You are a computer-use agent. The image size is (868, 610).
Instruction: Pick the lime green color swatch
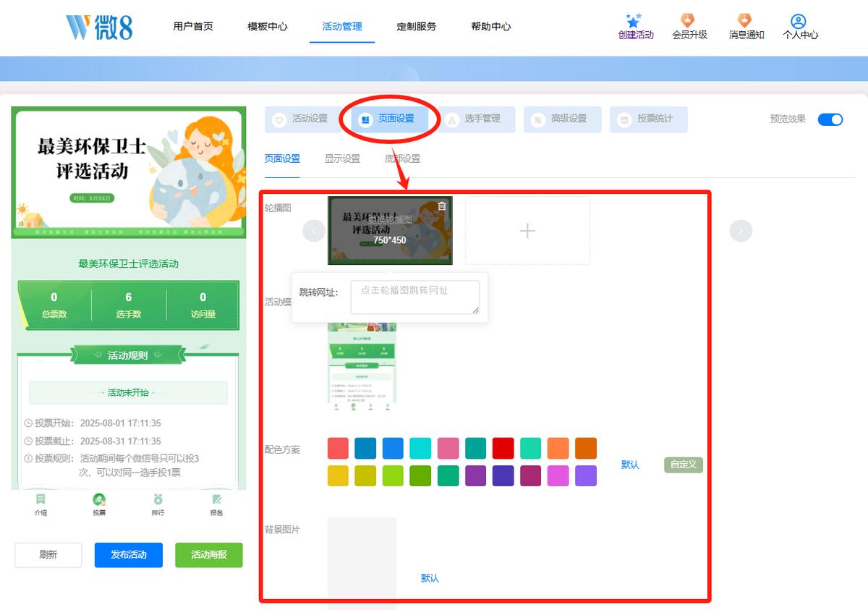[393, 475]
